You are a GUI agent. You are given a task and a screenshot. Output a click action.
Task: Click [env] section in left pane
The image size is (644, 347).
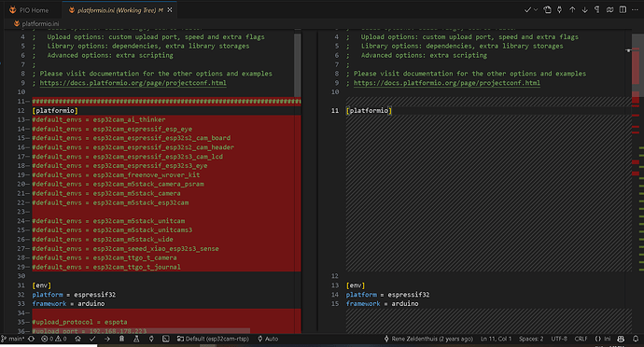pyautogui.click(x=42, y=285)
